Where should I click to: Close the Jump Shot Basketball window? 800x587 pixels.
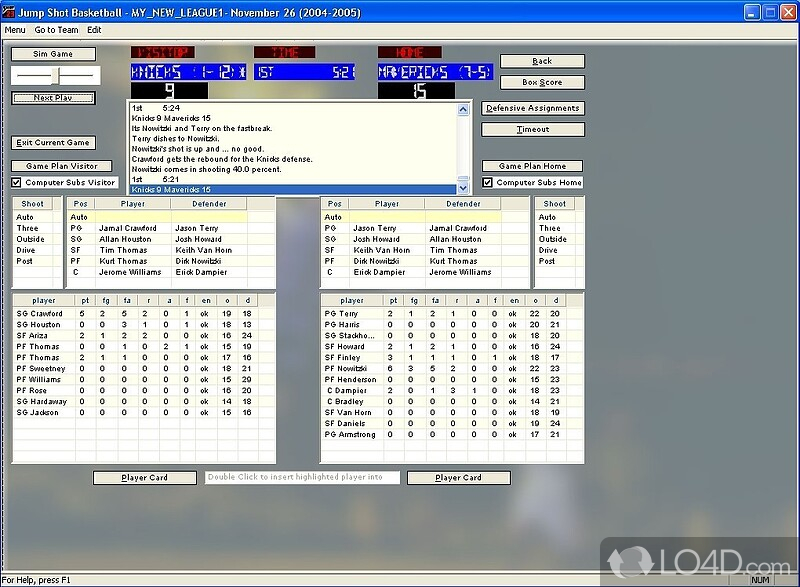coord(789,13)
